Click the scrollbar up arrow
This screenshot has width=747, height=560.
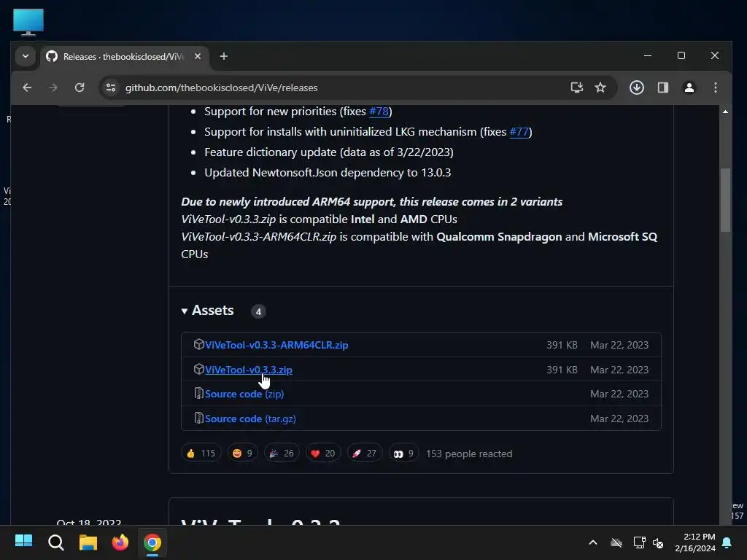[725, 112]
